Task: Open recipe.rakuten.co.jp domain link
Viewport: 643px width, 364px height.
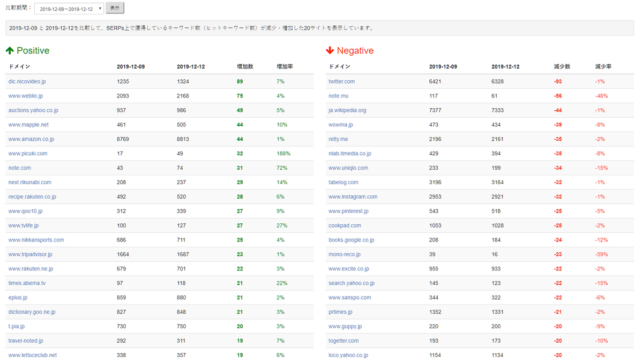Action: click(x=32, y=197)
